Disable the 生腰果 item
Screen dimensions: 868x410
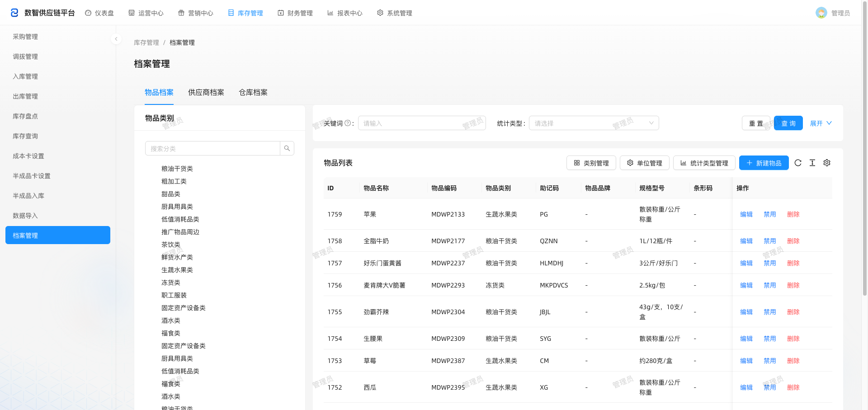coord(770,339)
